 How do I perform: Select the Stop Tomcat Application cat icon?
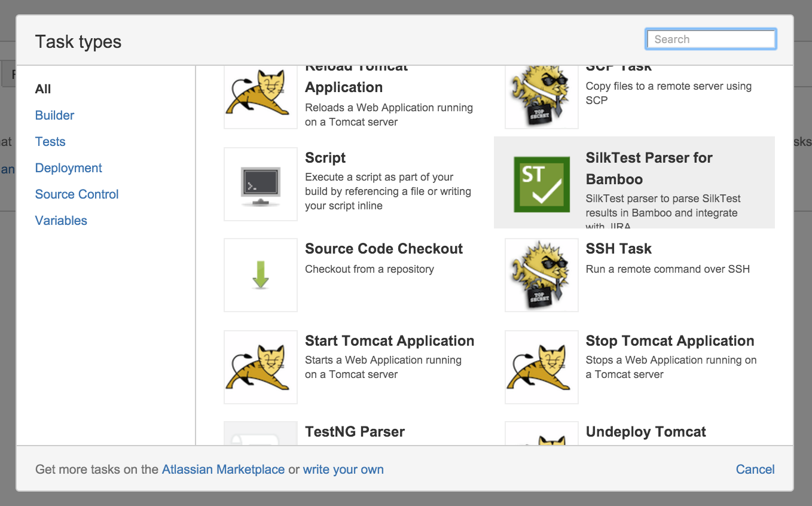click(x=542, y=367)
